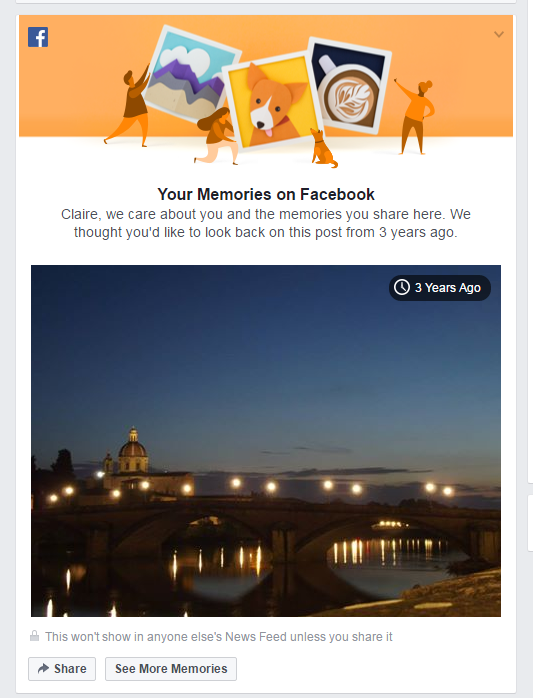
Task: Click the mountain landscape picture illustration
Action: coord(191,73)
